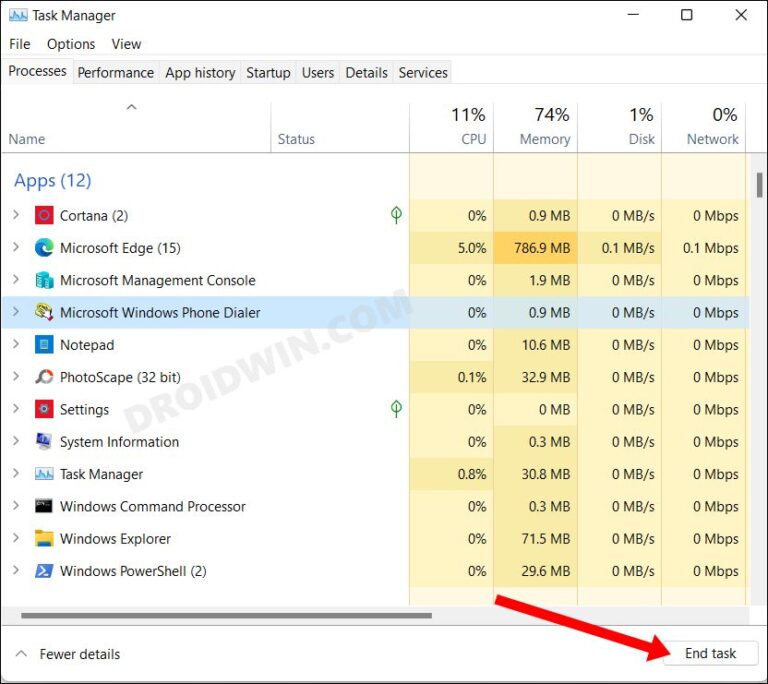Click the Microsoft Management Console icon
The width and height of the screenshot is (768, 684).
pos(44,280)
